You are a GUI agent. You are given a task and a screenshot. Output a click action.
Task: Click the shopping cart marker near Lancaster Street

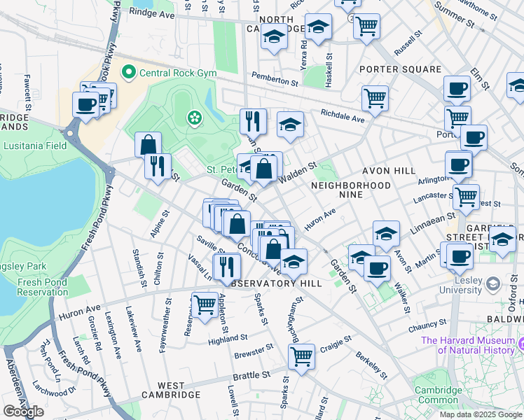coord(466,196)
